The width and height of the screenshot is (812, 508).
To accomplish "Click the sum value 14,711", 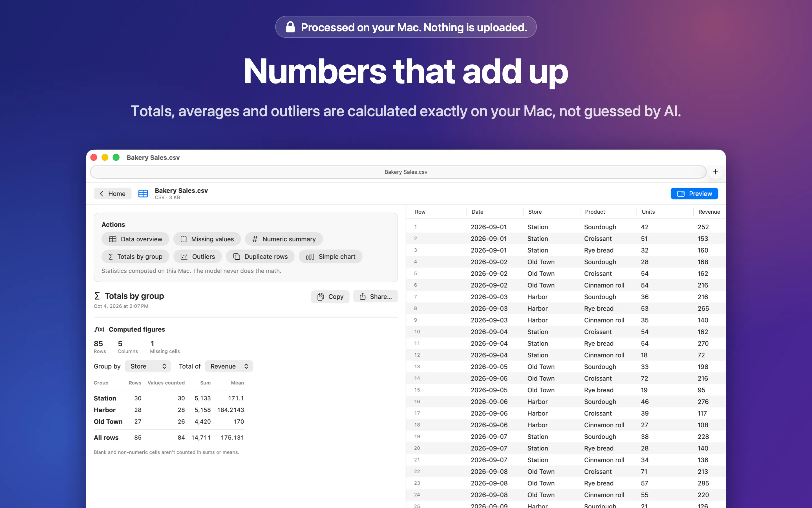I will [201, 437].
